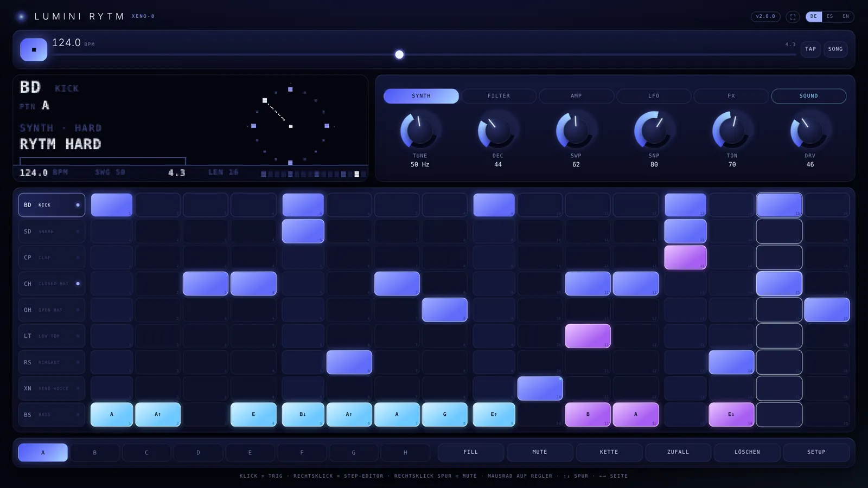Turn the TUNE knob

[419, 130]
